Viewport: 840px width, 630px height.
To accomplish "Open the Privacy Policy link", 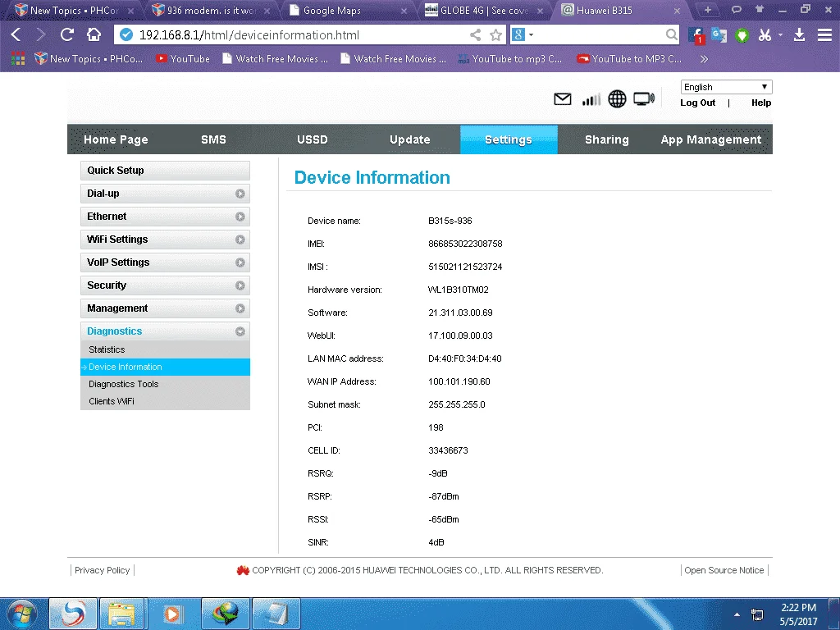I will (103, 571).
